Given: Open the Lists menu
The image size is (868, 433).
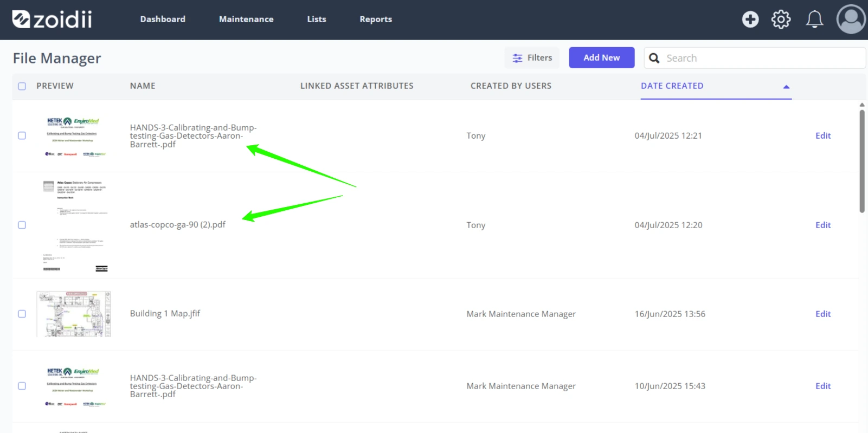Looking at the screenshot, I should [x=317, y=19].
